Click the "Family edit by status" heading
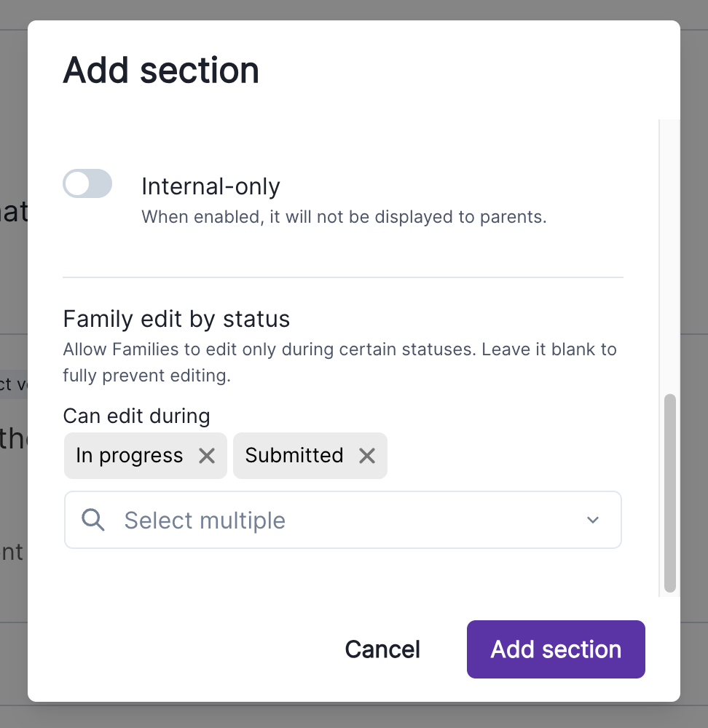The height and width of the screenshot is (728, 708). pyautogui.click(x=176, y=319)
